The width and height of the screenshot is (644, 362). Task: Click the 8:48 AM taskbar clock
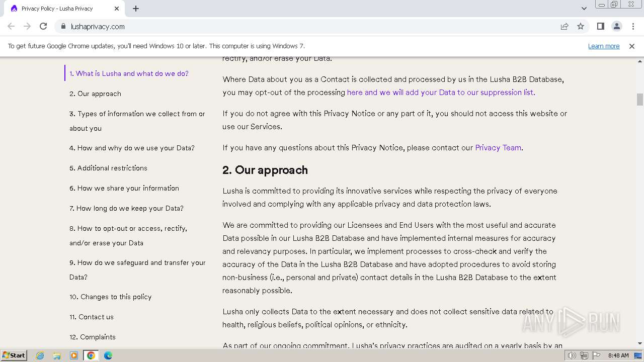click(618, 355)
